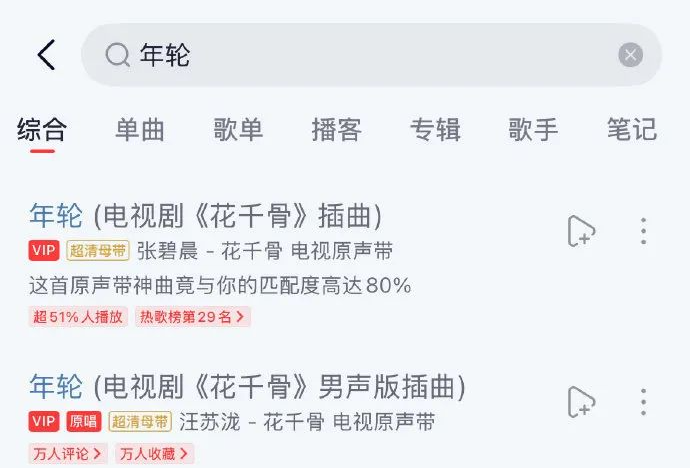Screen dimensions: 690x468
Task: Tap VIP badge on first song
Action: [44, 251]
